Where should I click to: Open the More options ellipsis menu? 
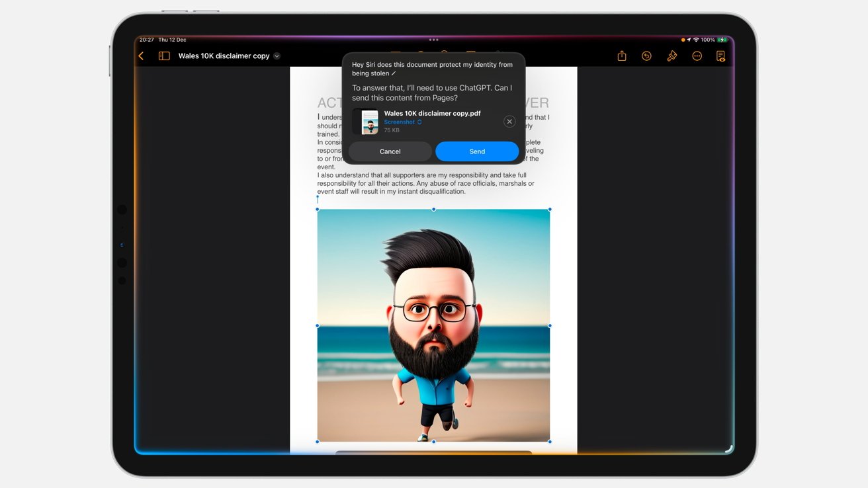tap(697, 56)
